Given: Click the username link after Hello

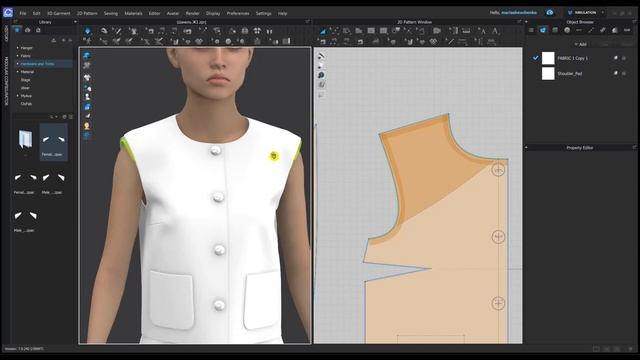Looking at the screenshot, I should tap(519, 13).
